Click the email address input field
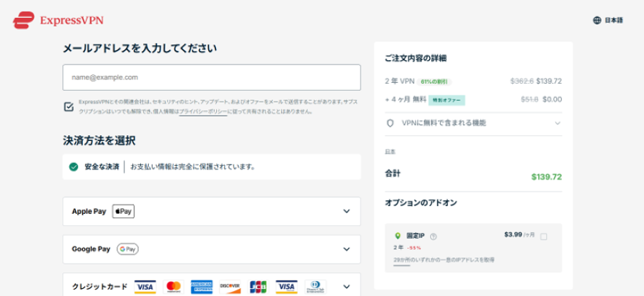 tap(211, 77)
